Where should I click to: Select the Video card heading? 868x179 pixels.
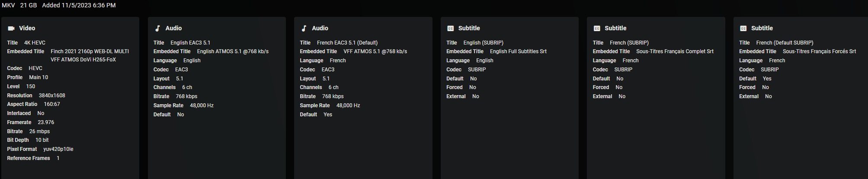(x=27, y=28)
